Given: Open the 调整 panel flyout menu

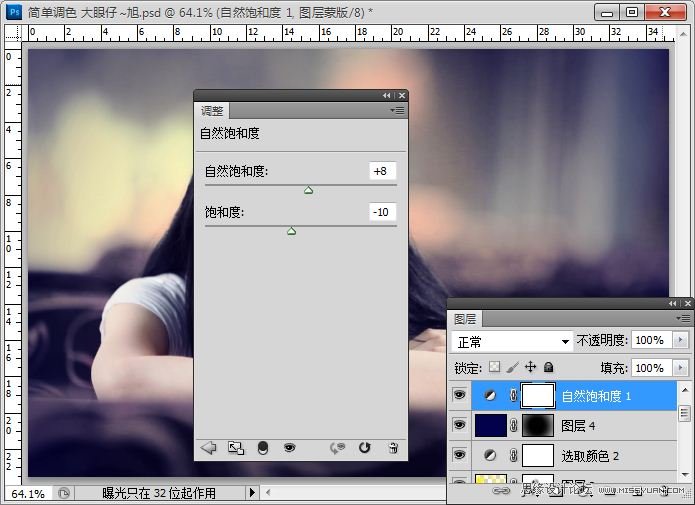Looking at the screenshot, I should point(398,110).
